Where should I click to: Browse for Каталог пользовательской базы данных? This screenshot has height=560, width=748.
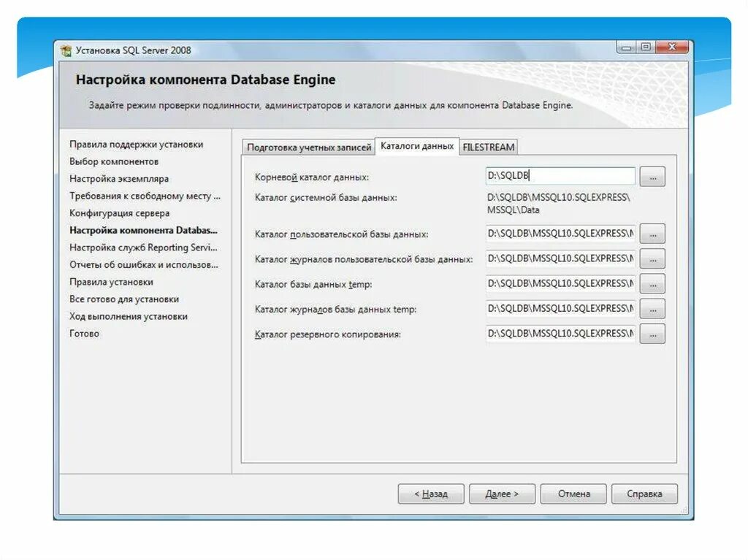652,234
